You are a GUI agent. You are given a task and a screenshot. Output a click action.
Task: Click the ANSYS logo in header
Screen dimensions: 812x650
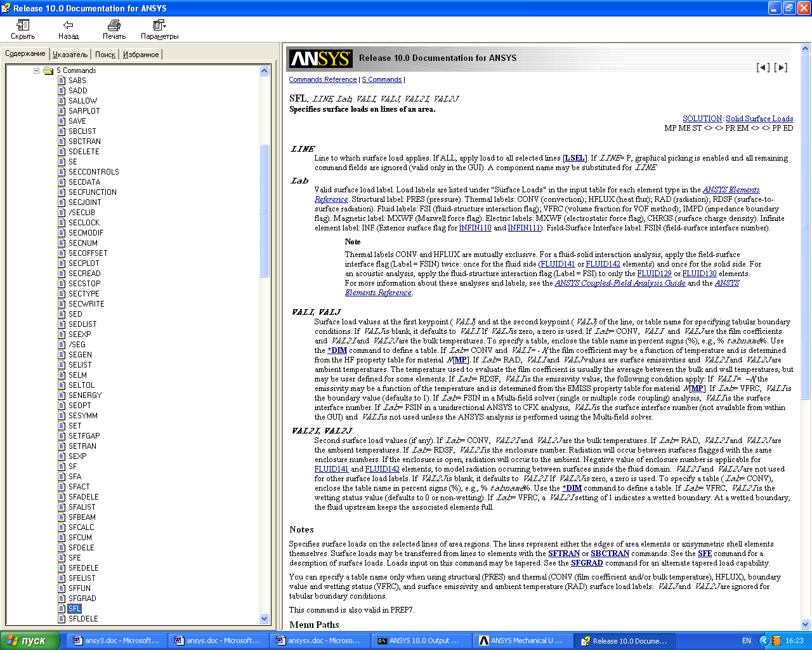coord(320,58)
